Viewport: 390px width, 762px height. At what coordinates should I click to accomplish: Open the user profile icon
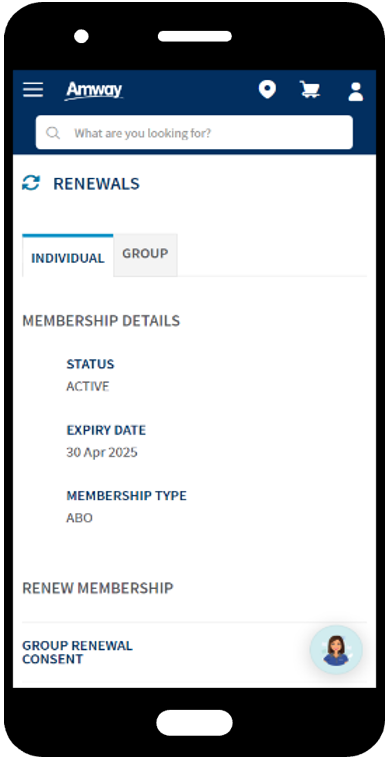point(356,91)
